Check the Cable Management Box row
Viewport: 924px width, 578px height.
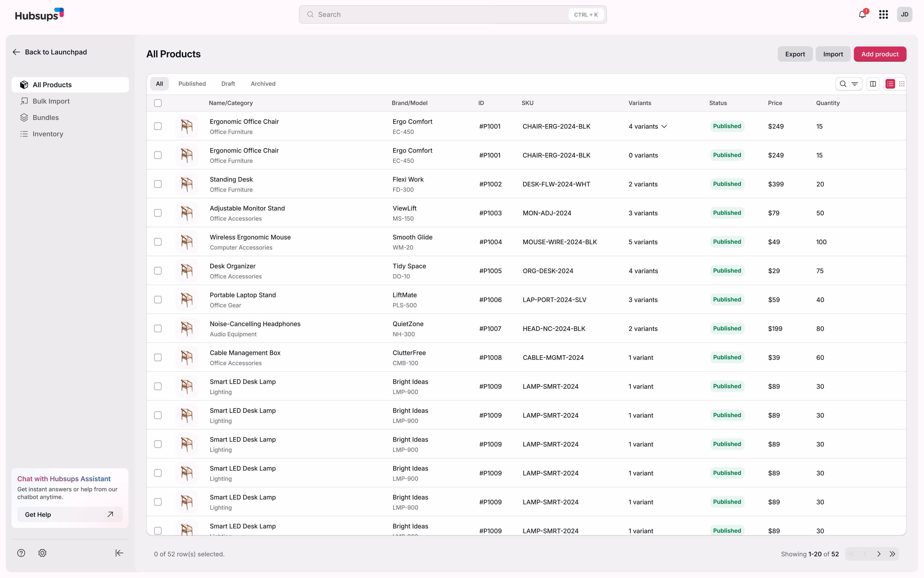click(x=158, y=357)
